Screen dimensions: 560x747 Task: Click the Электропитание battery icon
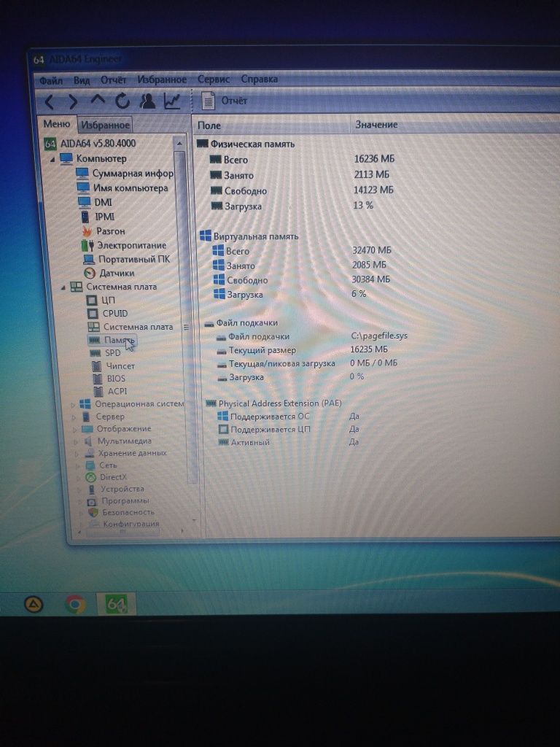87,246
